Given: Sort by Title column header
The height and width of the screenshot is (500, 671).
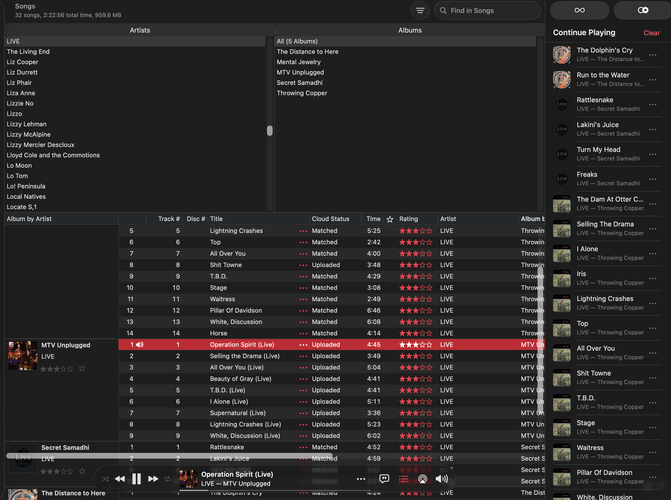Looking at the screenshot, I should tap(258, 219).
